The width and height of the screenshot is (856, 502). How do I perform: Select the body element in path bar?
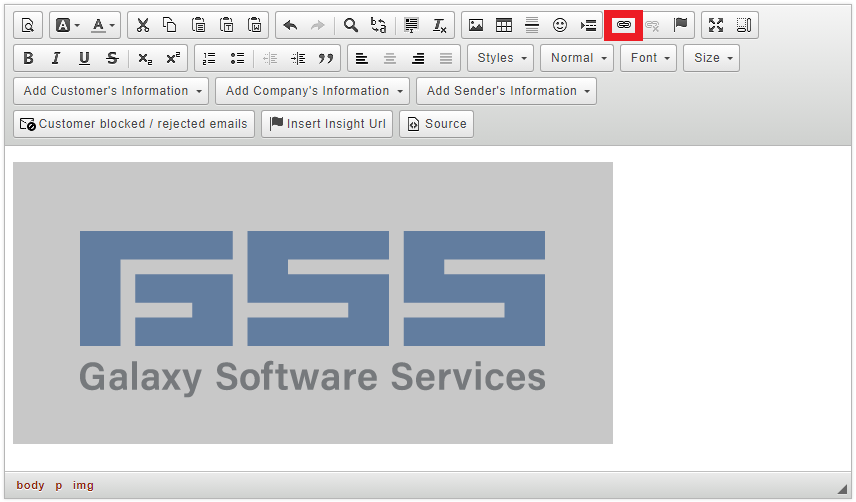point(30,485)
